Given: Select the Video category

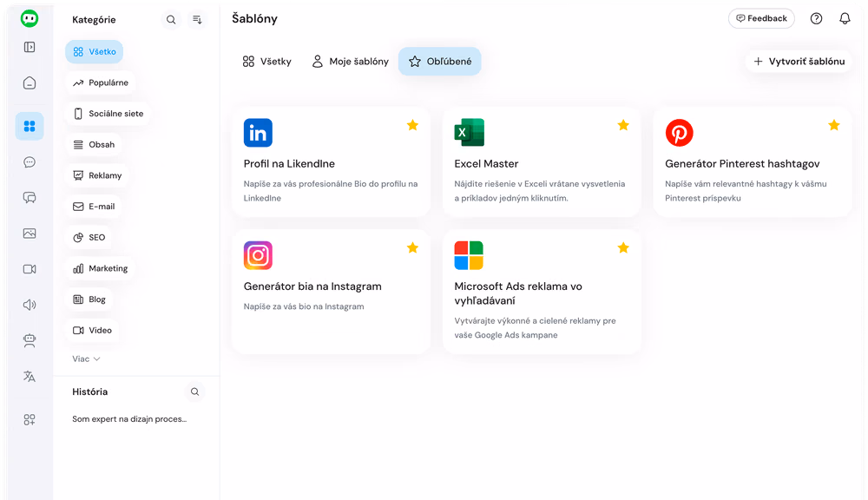Looking at the screenshot, I should (x=92, y=331).
